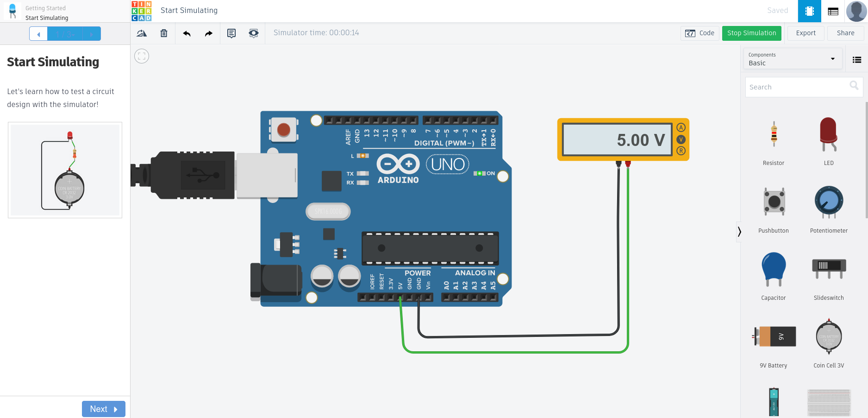Go to previous lesson step arrow
This screenshot has width=868, height=418.
(38, 34)
